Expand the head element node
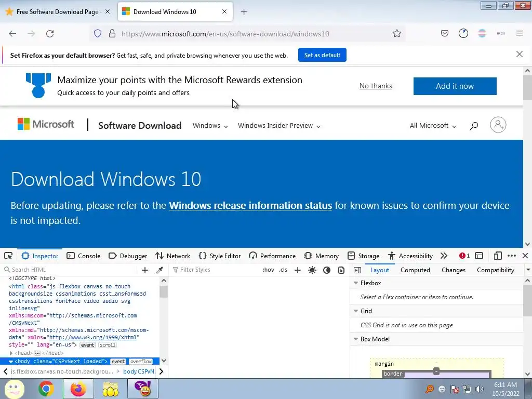Screen dimensions: 532x399 coord(11,353)
